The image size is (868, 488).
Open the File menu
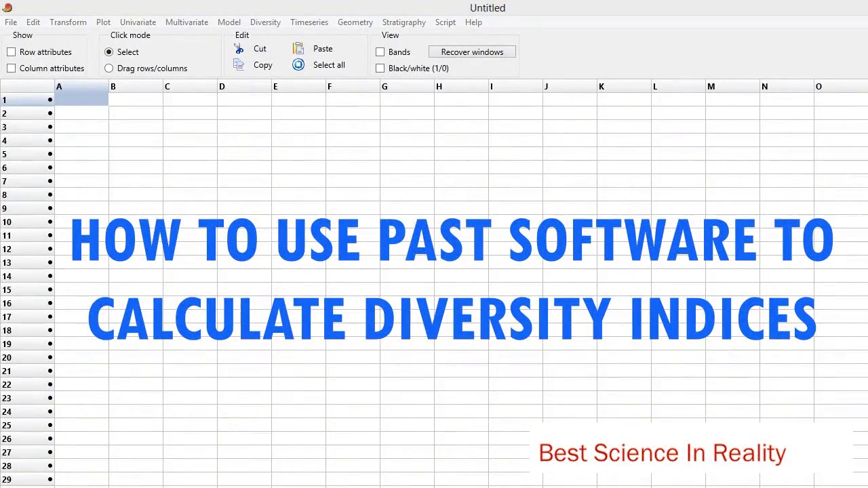click(x=11, y=22)
